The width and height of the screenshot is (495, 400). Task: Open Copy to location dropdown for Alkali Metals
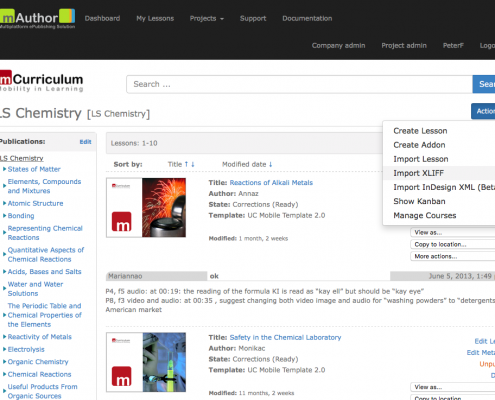453,244
